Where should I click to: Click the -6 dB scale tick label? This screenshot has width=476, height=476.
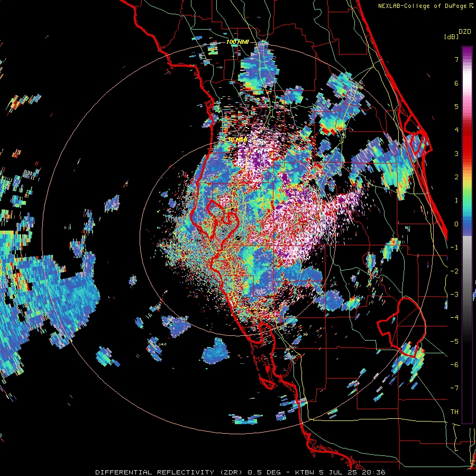pyautogui.click(x=454, y=365)
